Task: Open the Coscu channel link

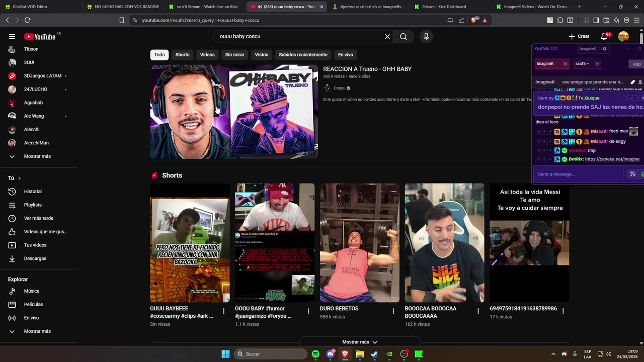Action: (x=340, y=88)
